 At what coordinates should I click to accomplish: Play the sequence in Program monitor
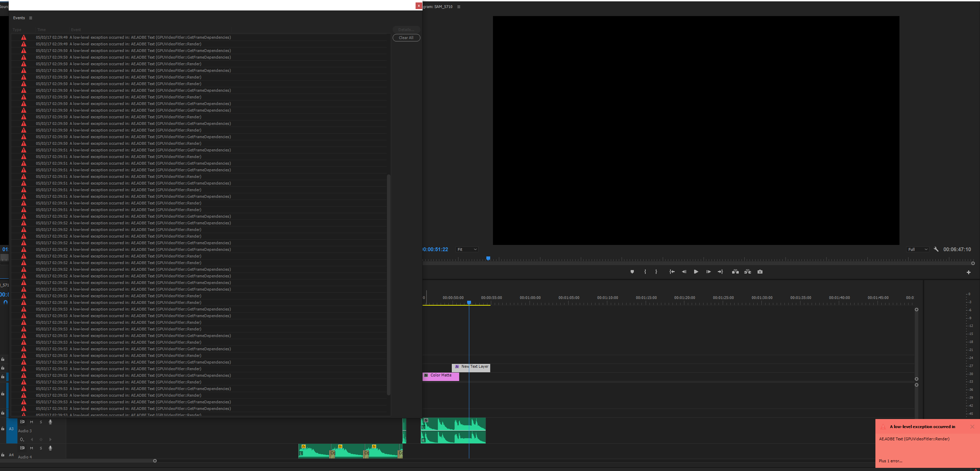click(696, 272)
